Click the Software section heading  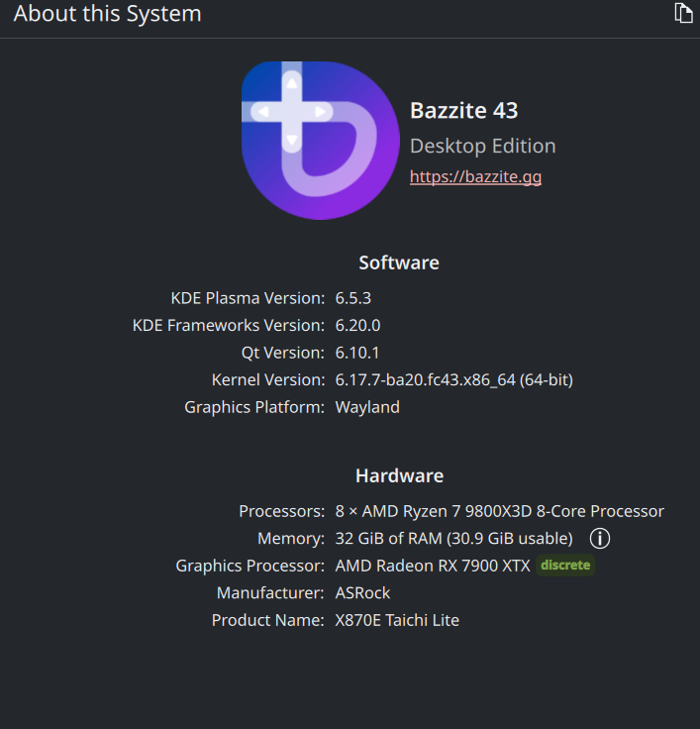(x=398, y=262)
